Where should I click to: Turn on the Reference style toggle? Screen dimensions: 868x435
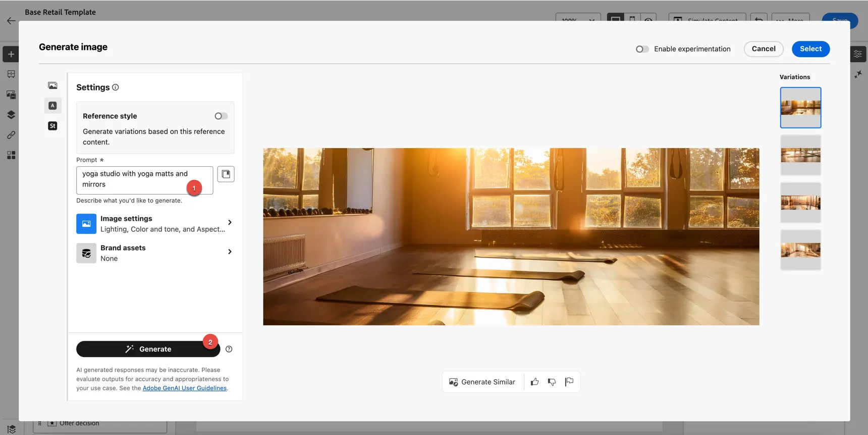221,116
